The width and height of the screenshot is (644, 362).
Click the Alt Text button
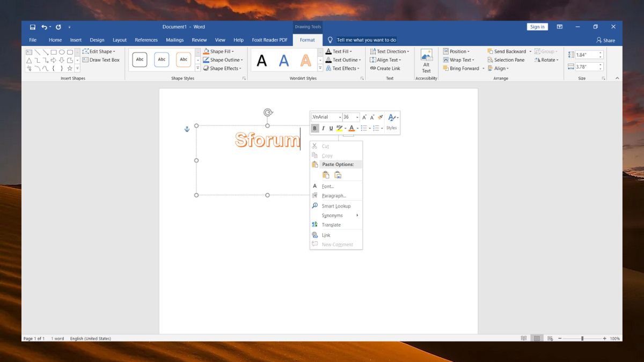pos(427,61)
